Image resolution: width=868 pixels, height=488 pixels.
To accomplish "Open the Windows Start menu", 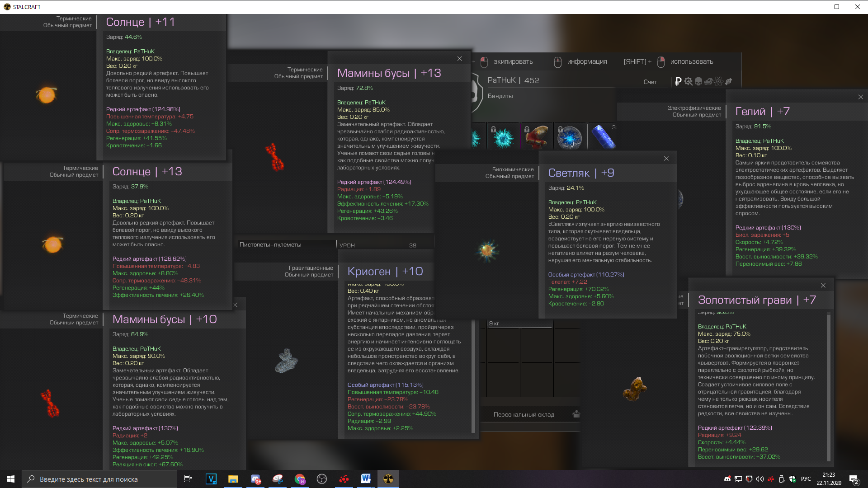I will click(11, 479).
